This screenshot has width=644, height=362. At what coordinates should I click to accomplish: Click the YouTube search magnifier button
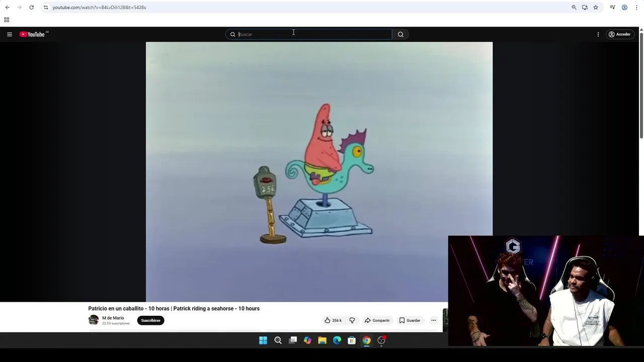click(400, 34)
